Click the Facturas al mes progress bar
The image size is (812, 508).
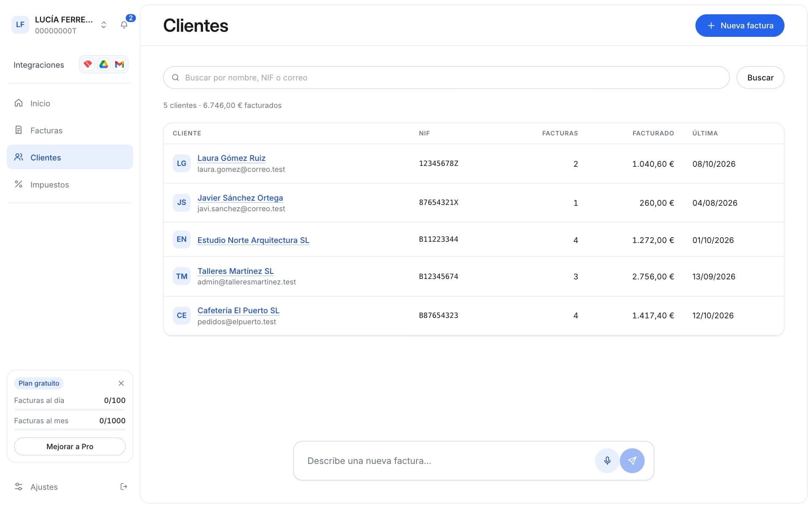click(x=70, y=430)
